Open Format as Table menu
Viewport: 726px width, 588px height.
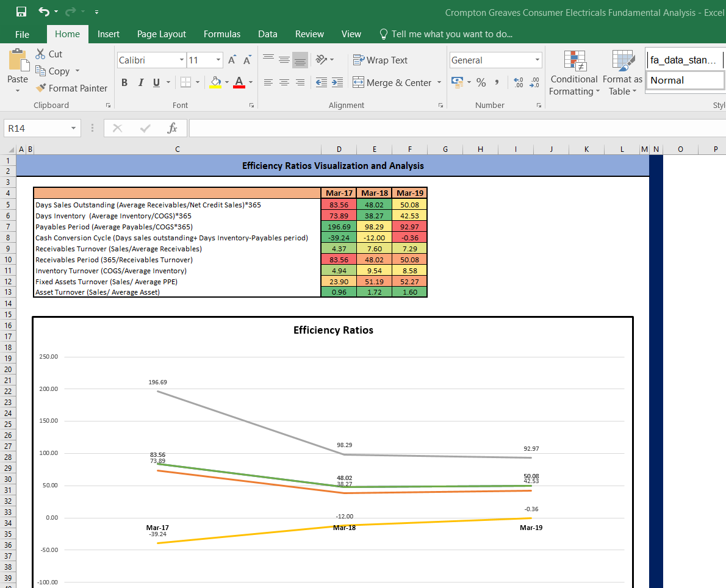point(622,73)
